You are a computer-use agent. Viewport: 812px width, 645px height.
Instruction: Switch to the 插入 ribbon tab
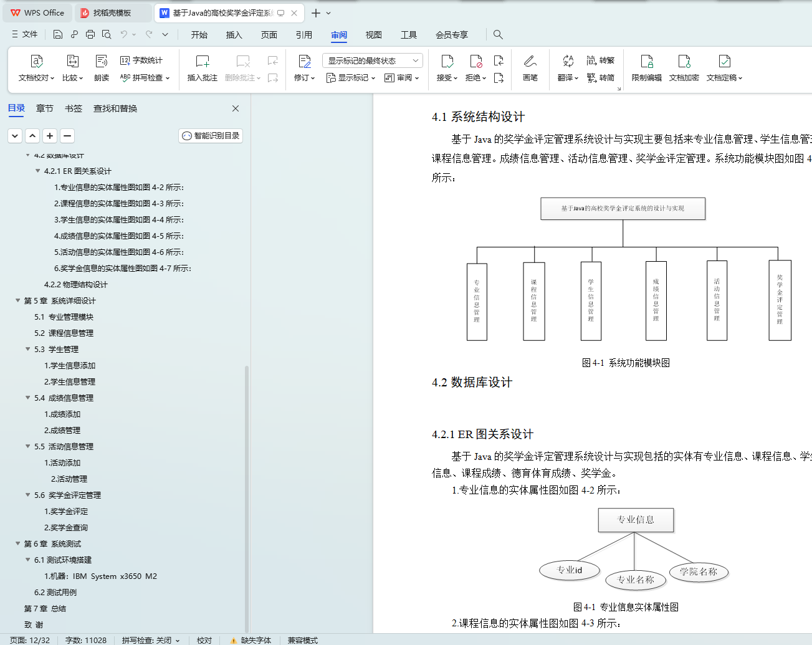[x=234, y=35]
